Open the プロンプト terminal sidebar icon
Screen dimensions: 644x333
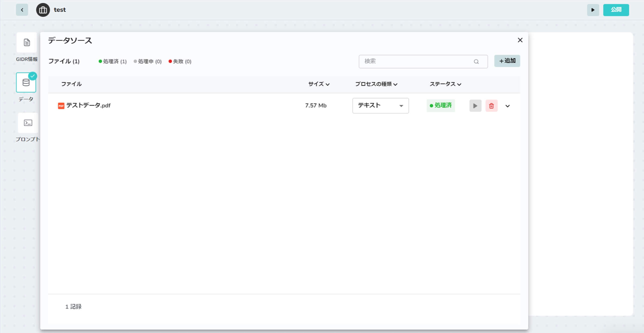pos(28,123)
